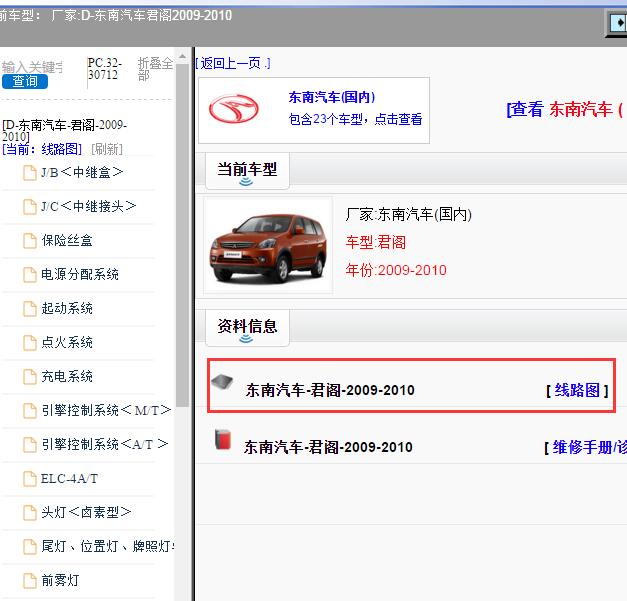Click the document icon beside 保险丝盒
The height and width of the screenshot is (601, 627).
(x=30, y=241)
